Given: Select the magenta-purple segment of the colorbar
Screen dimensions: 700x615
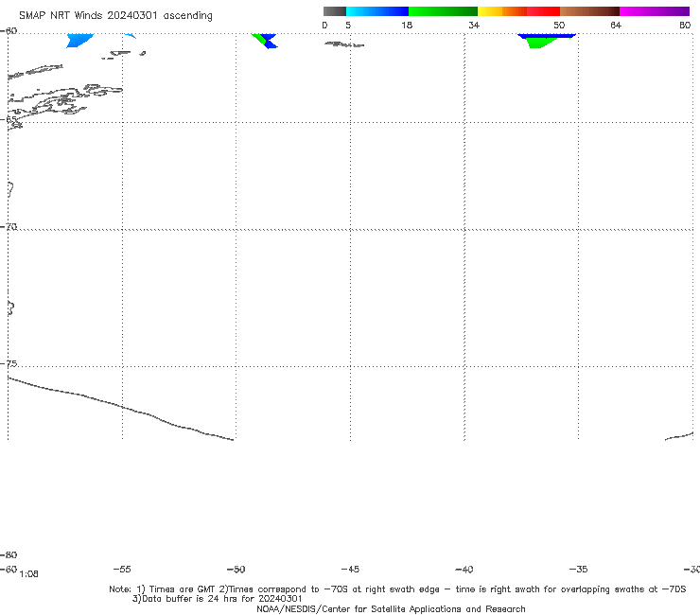Looking at the screenshot, I should point(655,11).
